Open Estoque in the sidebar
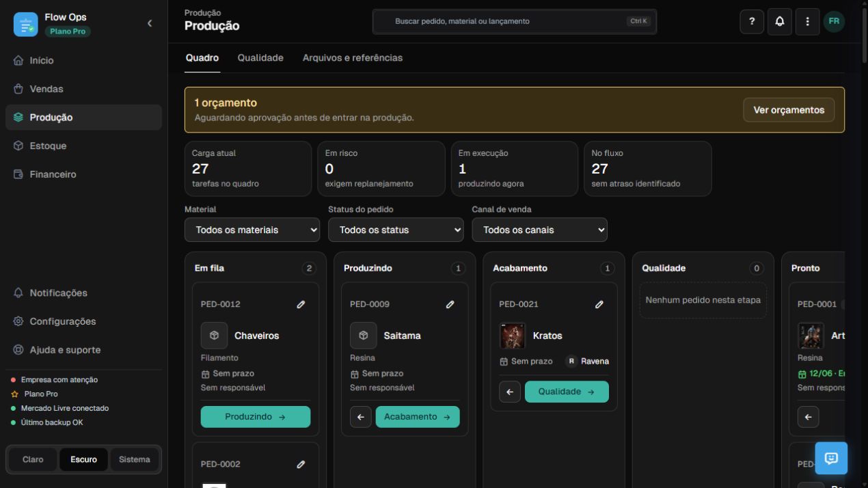The width and height of the screenshot is (868, 488). click(83, 146)
